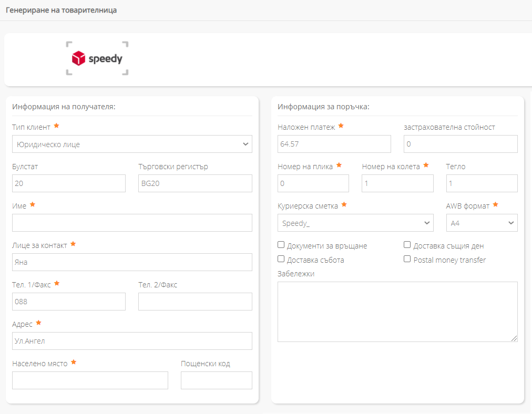Focus the Тел. 2/Факс field
532x414 pixels.
point(195,302)
